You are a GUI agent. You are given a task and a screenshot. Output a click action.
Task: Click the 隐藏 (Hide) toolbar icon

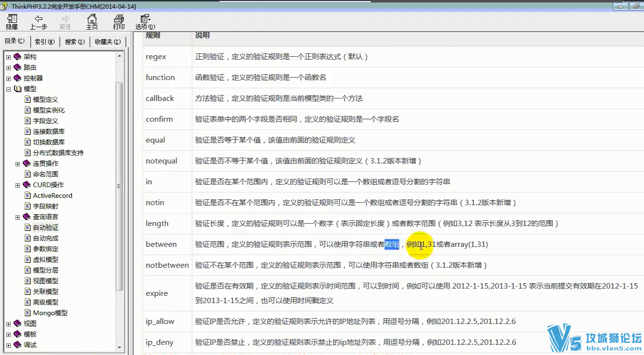12,22
